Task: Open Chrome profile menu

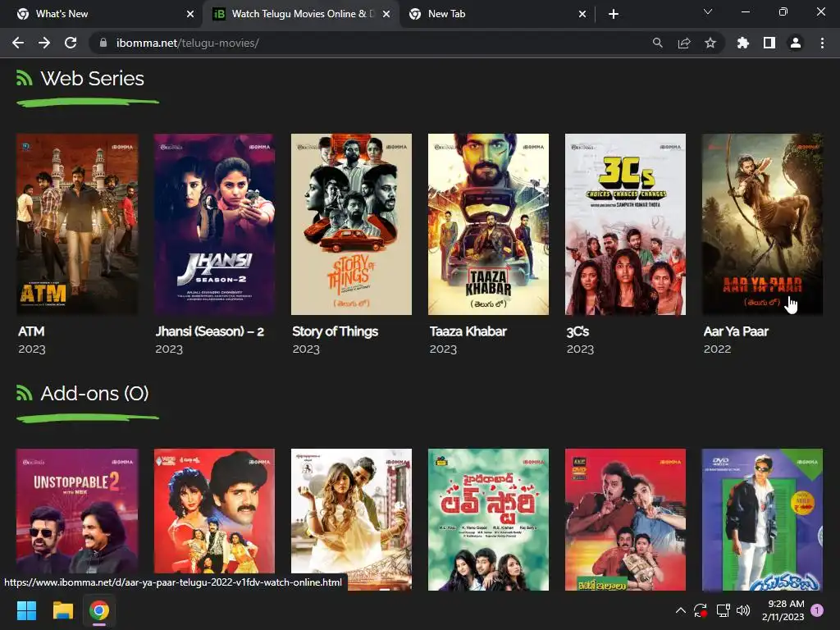Action: click(x=796, y=43)
